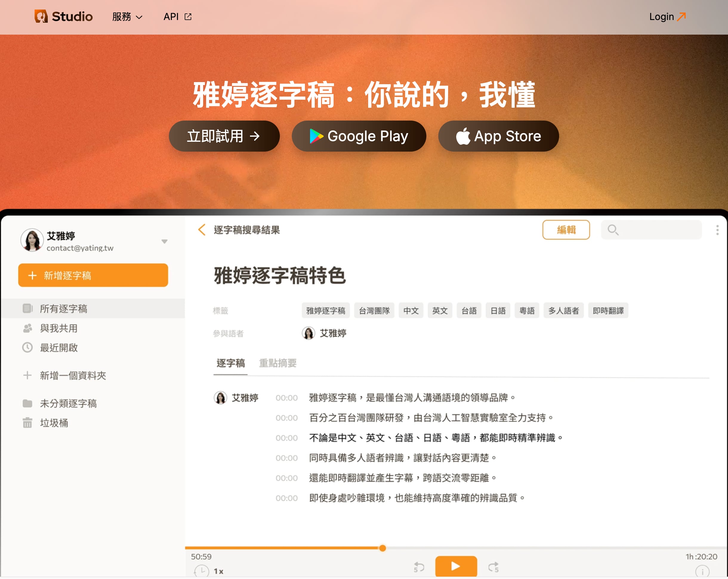Click the document icon beside 所有逐字稿
728x579 pixels.
coord(27,308)
